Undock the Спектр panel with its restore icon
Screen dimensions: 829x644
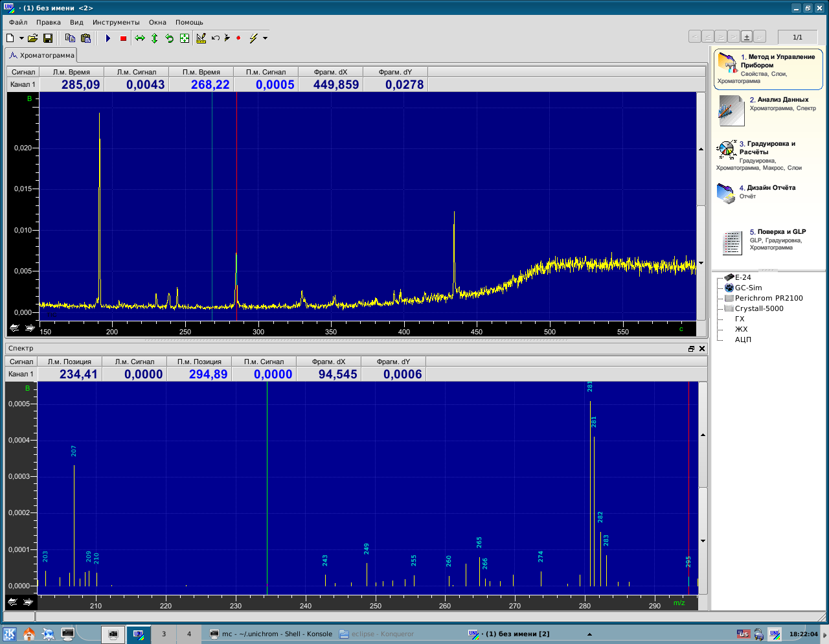pos(691,349)
